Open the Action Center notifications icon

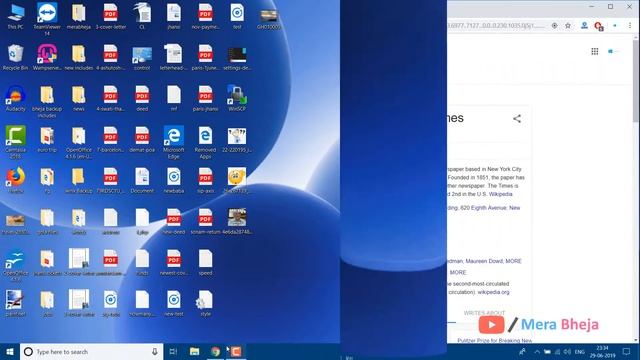point(627,352)
